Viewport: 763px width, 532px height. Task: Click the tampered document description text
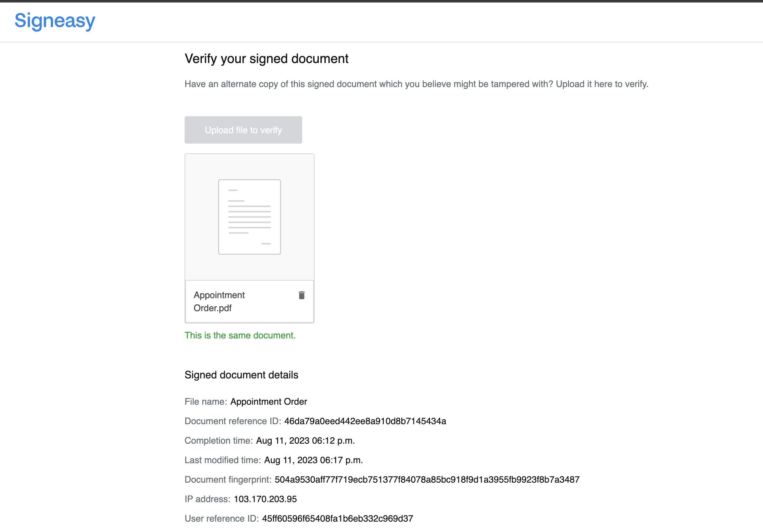coord(416,84)
